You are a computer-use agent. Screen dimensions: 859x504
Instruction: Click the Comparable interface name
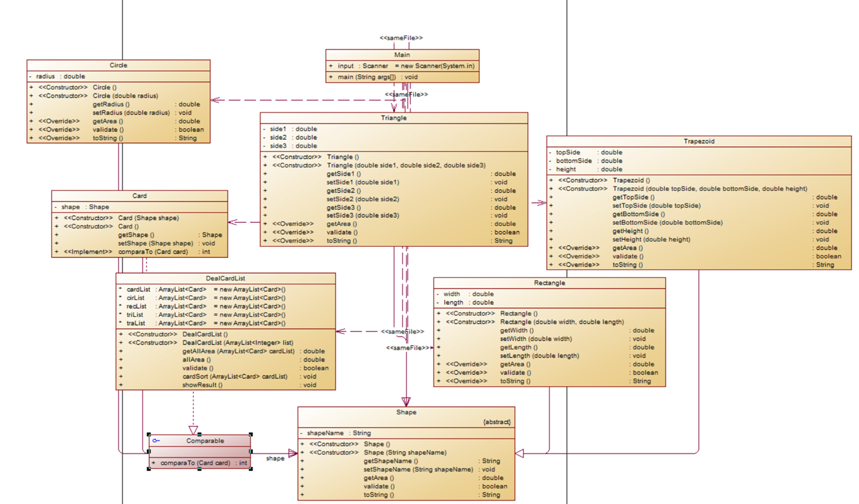pyautogui.click(x=205, y=441)
